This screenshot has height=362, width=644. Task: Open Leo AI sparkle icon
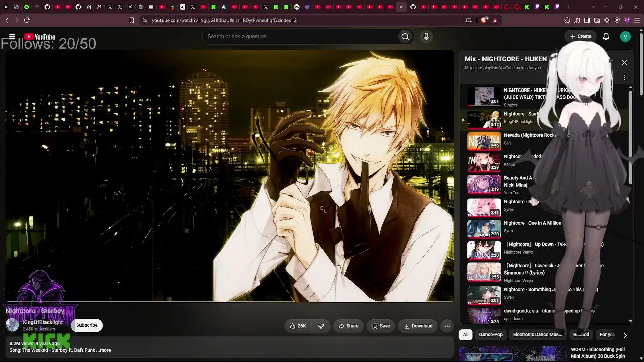[x=607, y=20]
